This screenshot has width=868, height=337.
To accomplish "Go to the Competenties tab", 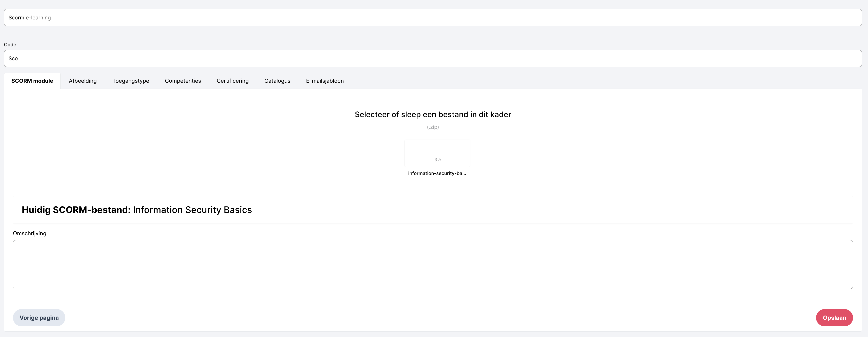I will 183,81.
